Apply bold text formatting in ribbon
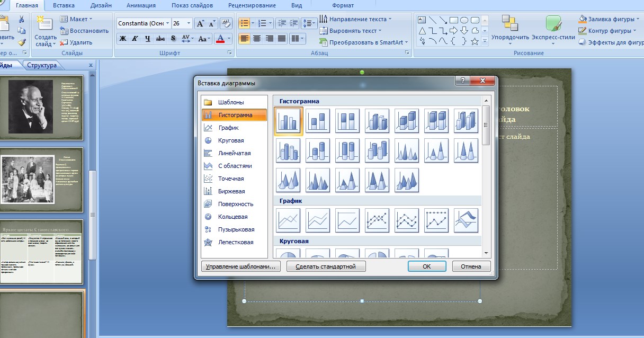The width and height of the screenshot is (644, 338). 123,39
